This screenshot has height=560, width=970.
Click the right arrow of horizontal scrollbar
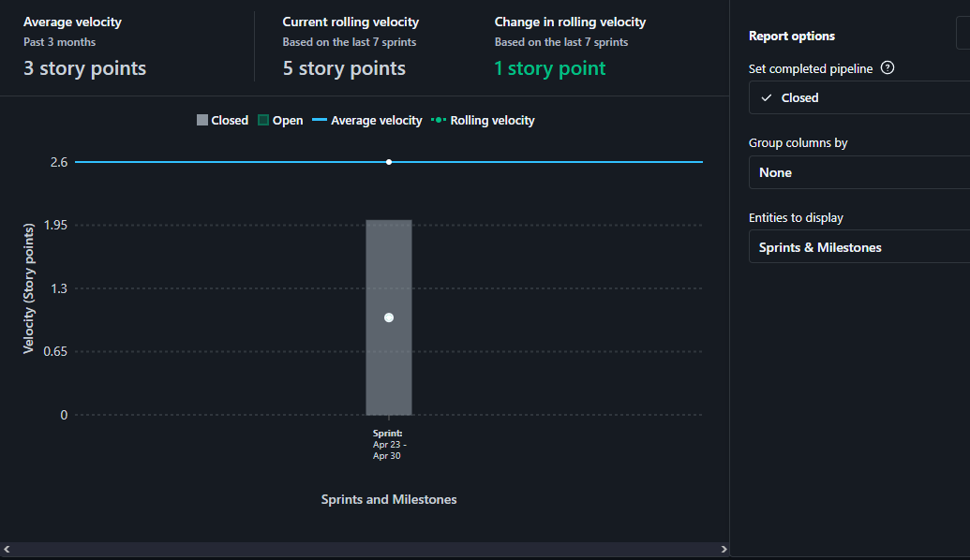724,549
